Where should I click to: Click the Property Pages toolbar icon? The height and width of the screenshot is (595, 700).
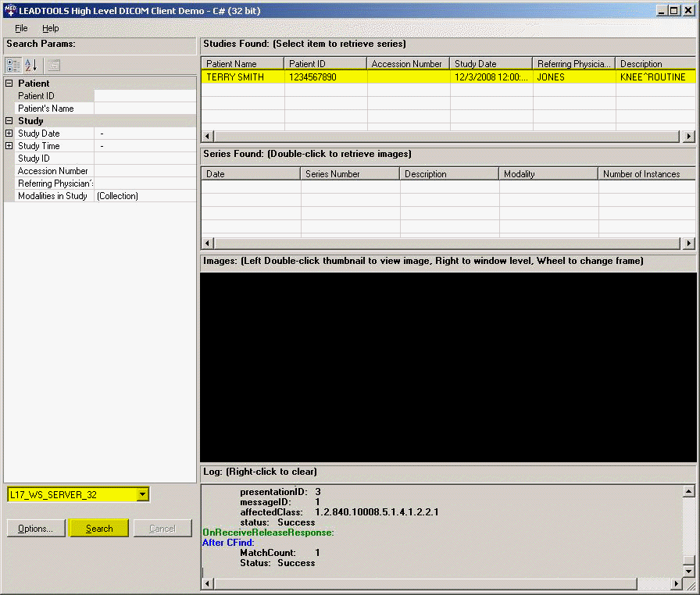[54, 66]
